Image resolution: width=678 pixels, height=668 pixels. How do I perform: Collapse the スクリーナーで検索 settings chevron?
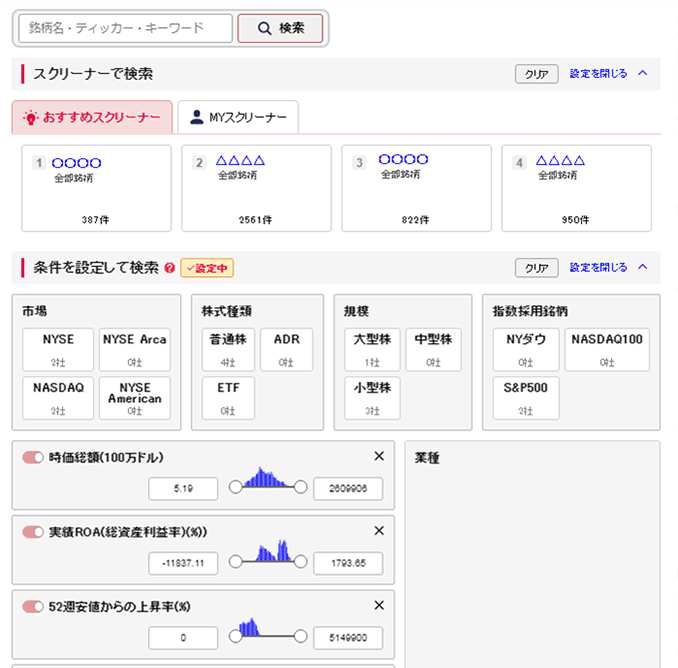click(x=642, y=74)
